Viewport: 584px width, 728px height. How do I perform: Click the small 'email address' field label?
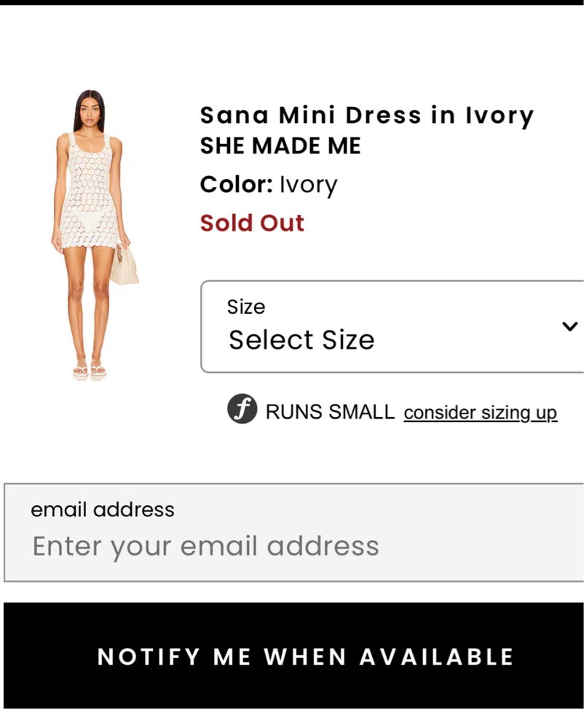click(x=103, y=510)
